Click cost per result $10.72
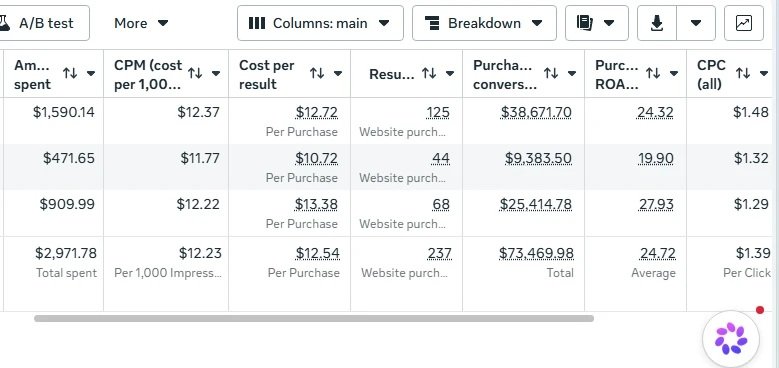The width and height of the screenshot is (779, 368). click(316, 158)
